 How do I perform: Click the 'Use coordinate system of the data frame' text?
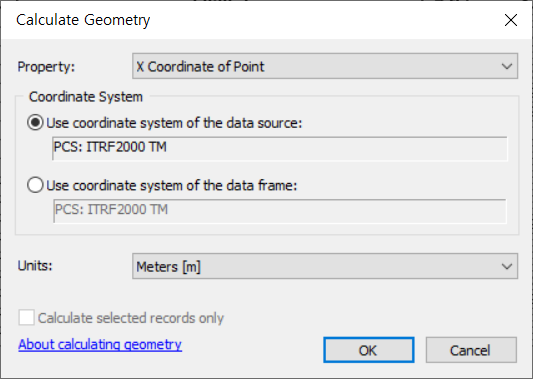(x=172, y=186)
